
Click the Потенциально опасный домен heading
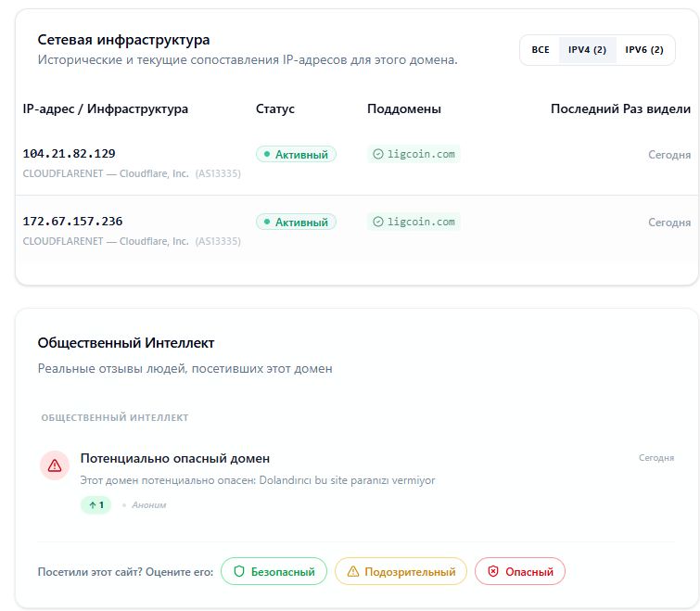click(175, 458)
